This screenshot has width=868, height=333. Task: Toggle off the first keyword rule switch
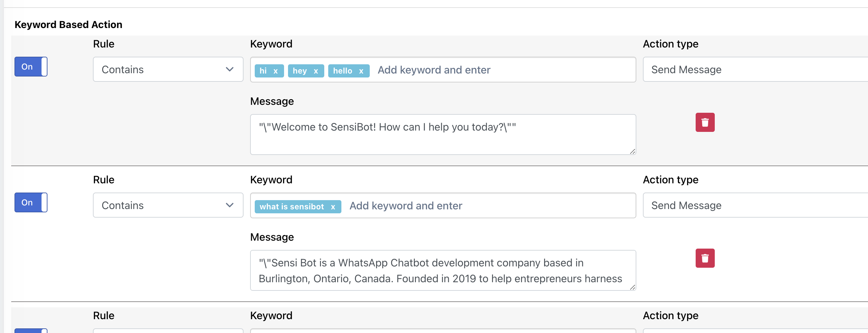point(31,67)
